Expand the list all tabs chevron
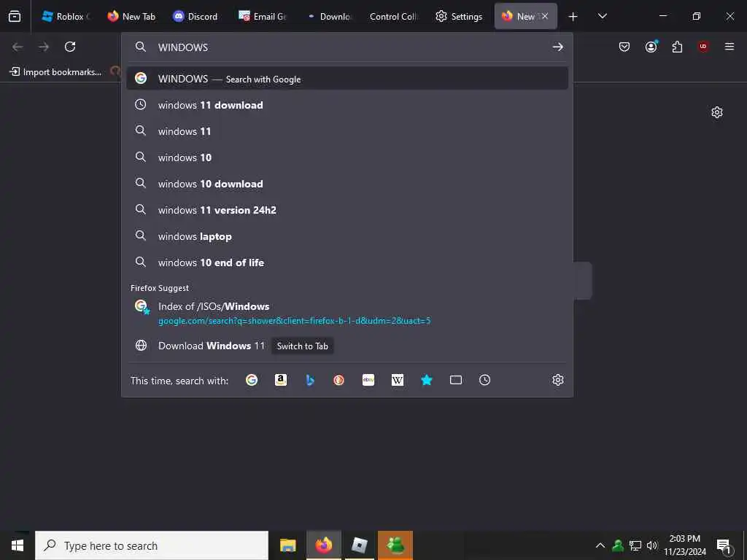This screenshot has height=560, width=747. tap(602, 16)
